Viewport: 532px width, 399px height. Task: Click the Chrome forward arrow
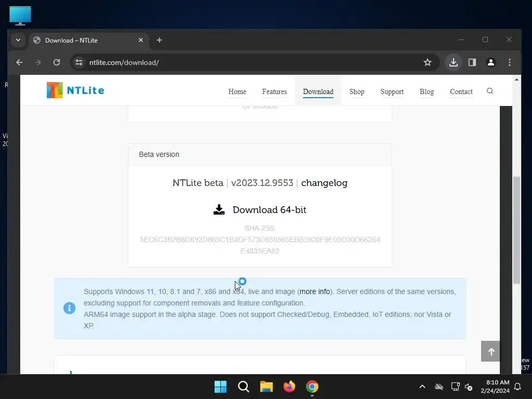click(37, 62)
